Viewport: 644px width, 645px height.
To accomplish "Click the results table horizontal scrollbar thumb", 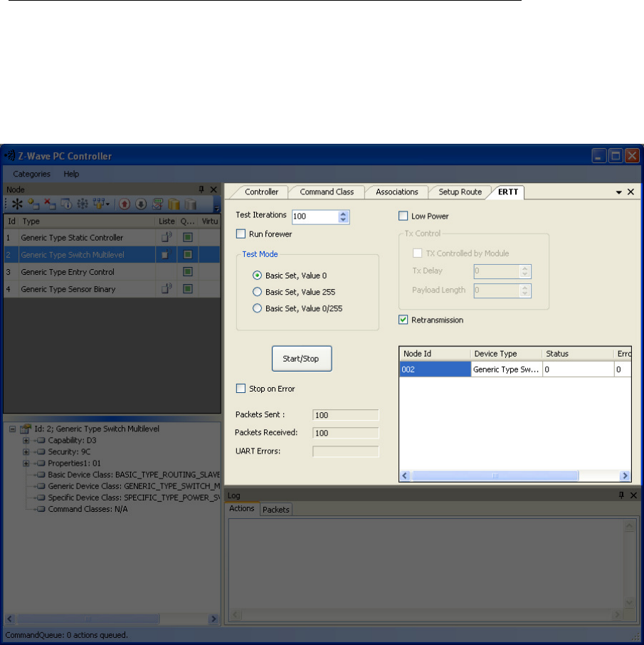I will coord(495,476).
